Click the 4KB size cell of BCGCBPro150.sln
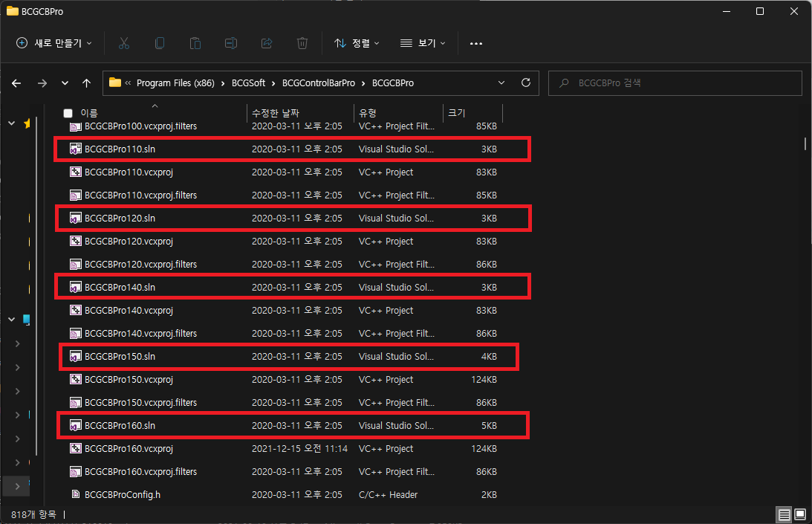The height and width of the screenshot is (524, 812). [489, 357]
